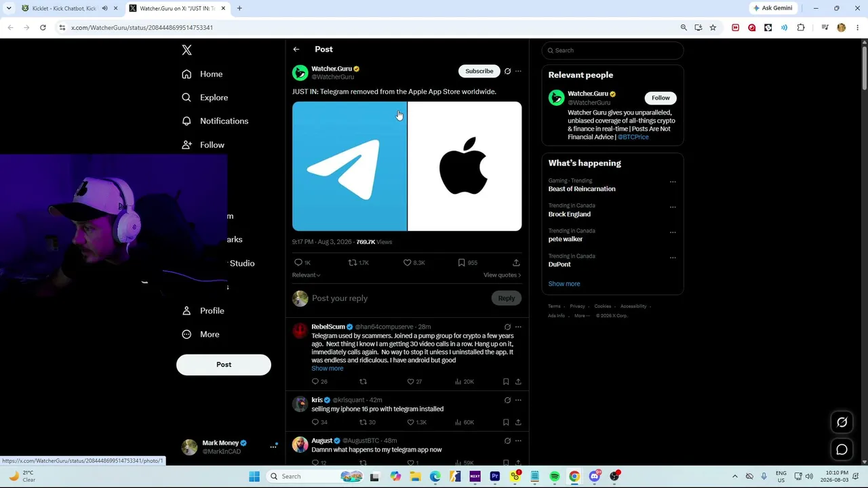Open the media control icon in toolbar
This screenshot has width=868, height=488.
tap(825, 28)
